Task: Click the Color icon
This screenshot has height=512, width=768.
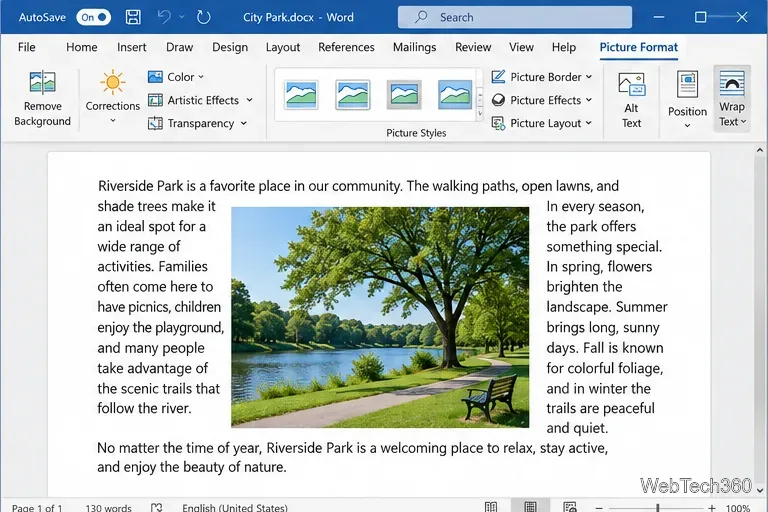Action: tap(155, 77)
